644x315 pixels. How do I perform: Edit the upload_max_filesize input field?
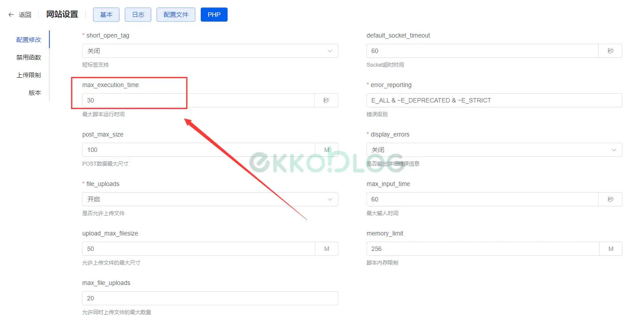[x=198, y=249]
